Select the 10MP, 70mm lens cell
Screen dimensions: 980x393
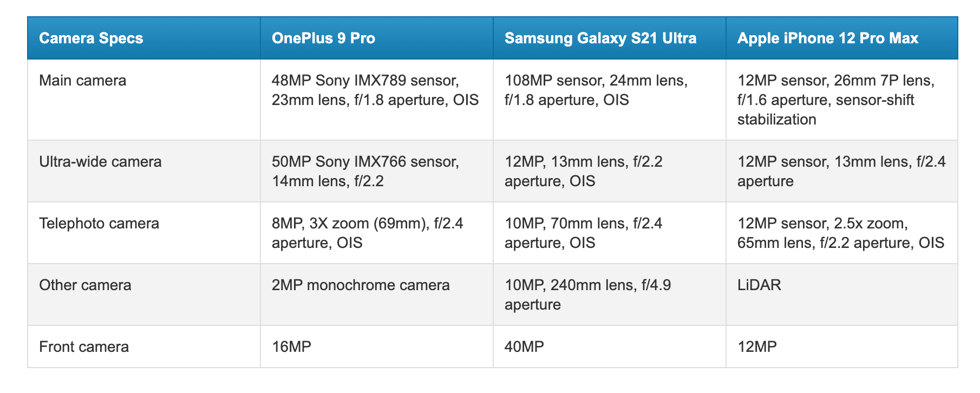click(x=610, y=233)
